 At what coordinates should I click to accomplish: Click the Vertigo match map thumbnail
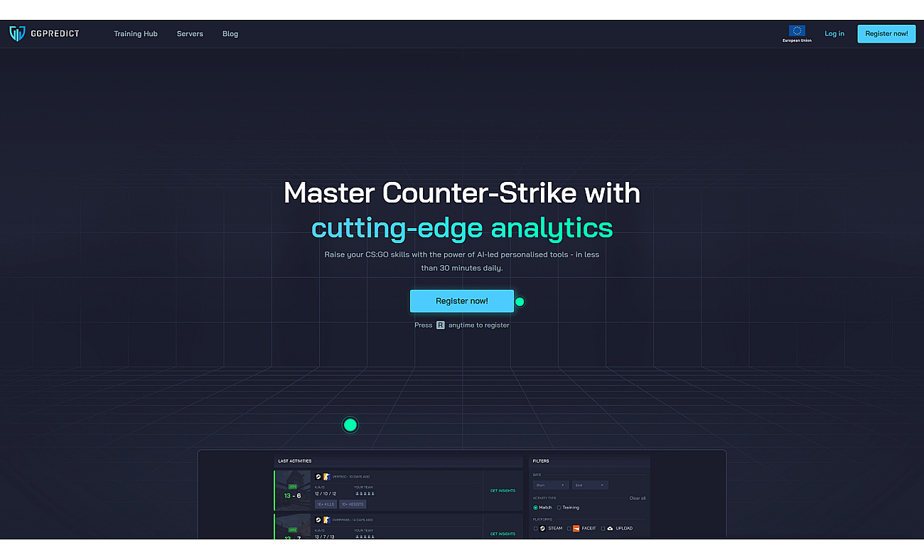(x=293, y=490)
